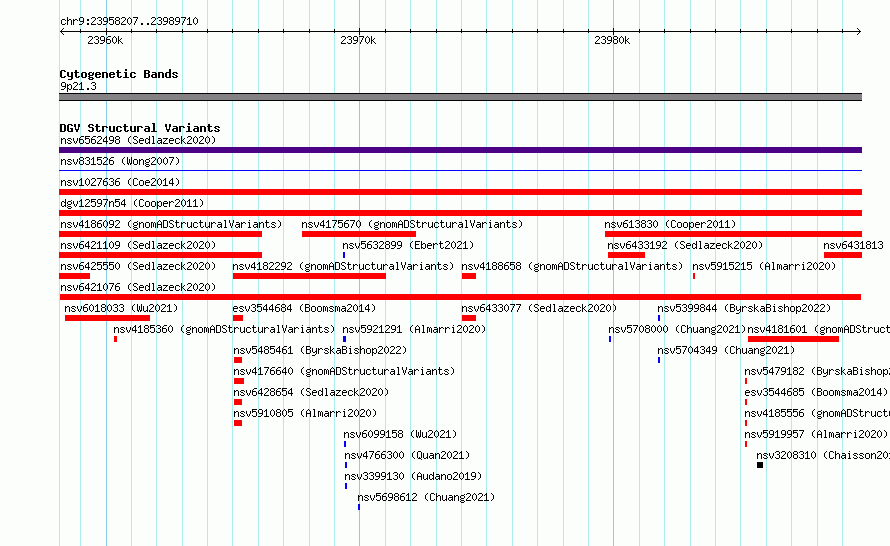Click the Cytogenetic Bands track title
The image size is (890, 546).
119,74
